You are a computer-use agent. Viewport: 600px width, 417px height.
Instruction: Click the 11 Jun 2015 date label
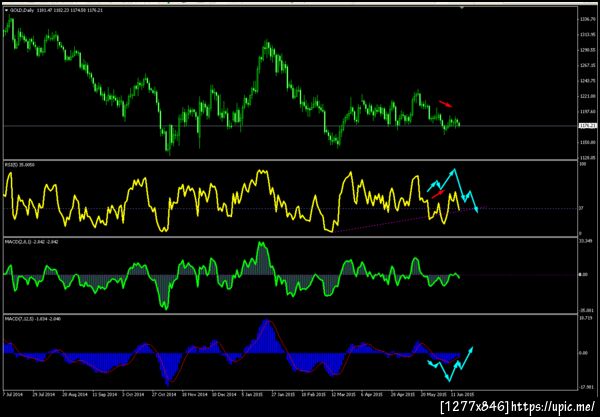(x=463, y=394)
